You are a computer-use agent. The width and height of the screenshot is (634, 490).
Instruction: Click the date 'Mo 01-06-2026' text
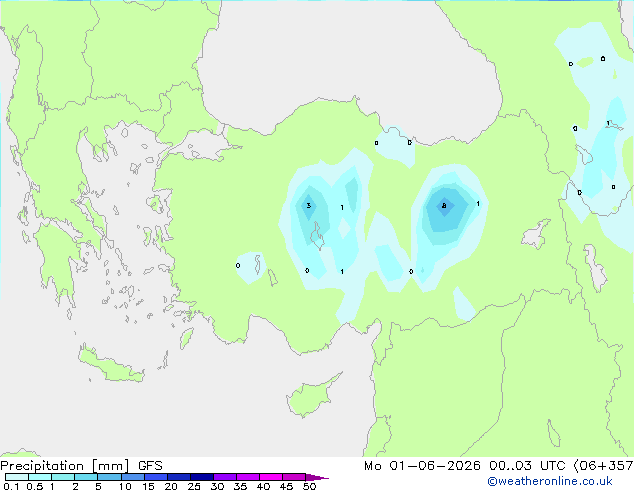click(422, 466)
